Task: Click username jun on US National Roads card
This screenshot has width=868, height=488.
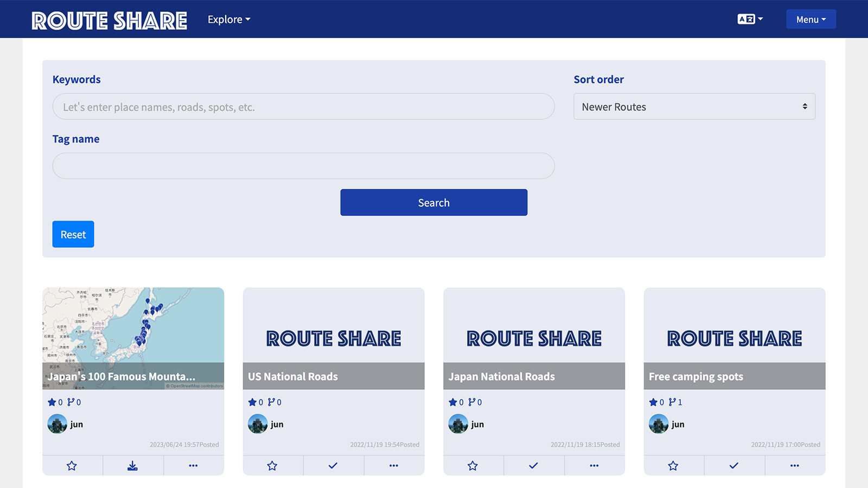Action: tap(277, 424)
